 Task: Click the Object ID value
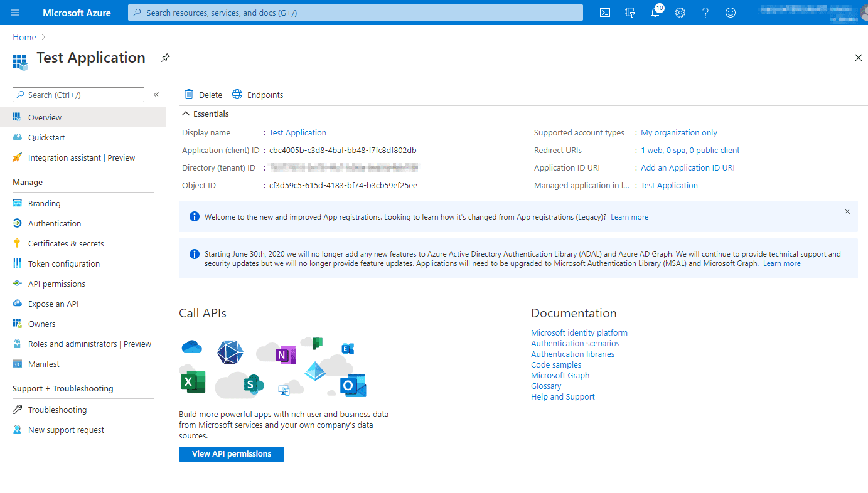click(x=343, y=186)
